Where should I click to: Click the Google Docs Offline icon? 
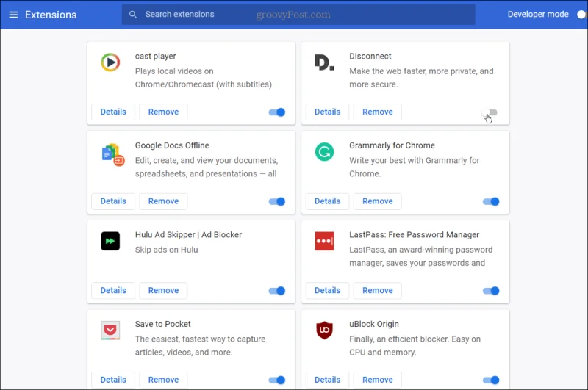[113, 154]
